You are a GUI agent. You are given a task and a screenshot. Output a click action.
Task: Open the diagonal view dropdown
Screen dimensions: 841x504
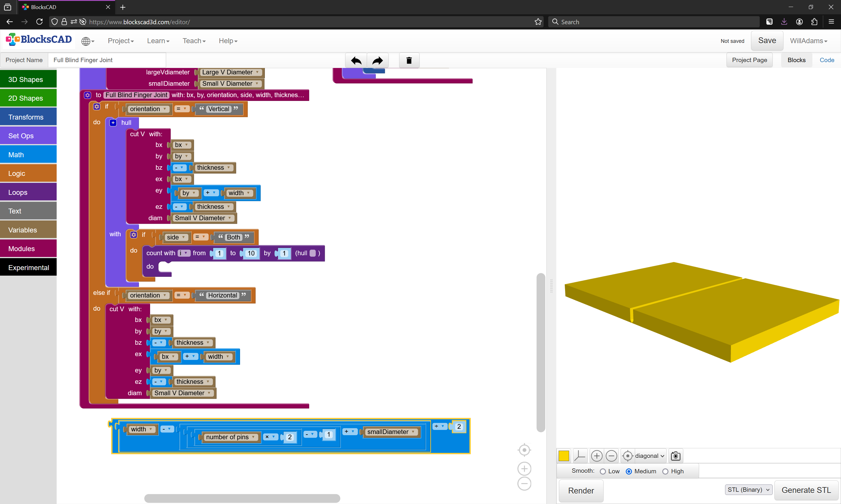(650, 456)
